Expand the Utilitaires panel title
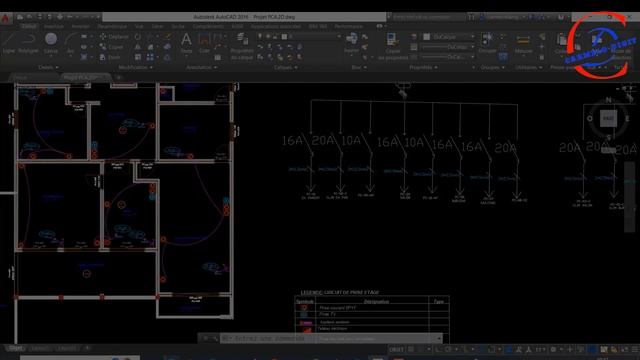 click(x=528, y=67)
